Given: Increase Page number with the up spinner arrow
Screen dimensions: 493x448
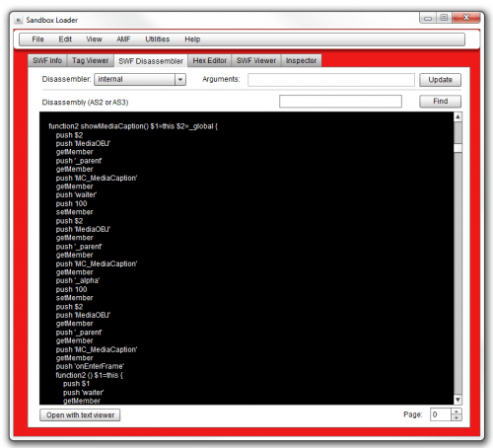Looking at the screenshot, I should 457,411.
